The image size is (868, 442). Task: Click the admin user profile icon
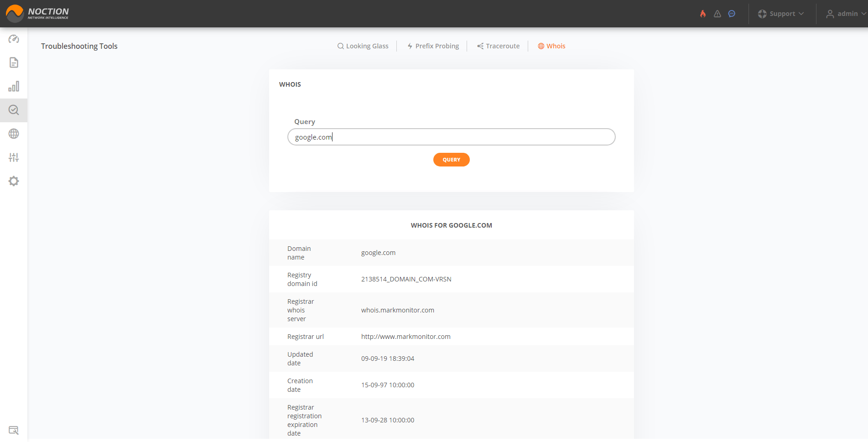point(830,14)
